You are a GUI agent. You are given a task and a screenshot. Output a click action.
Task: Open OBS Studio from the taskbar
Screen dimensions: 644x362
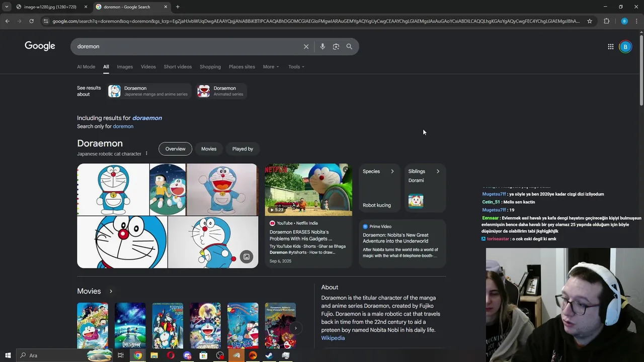[220, 355]
